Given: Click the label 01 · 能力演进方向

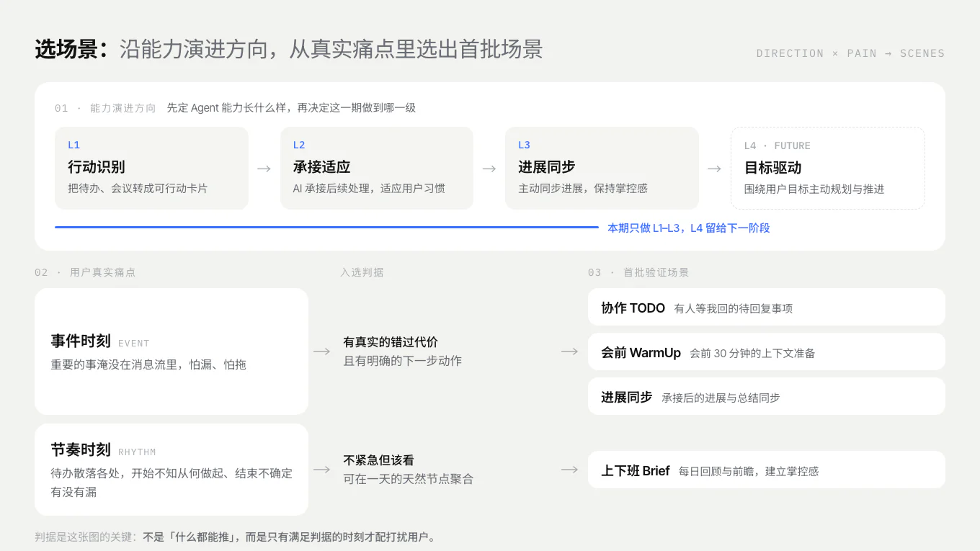Looking at the screenshot, I should (105, 108).
